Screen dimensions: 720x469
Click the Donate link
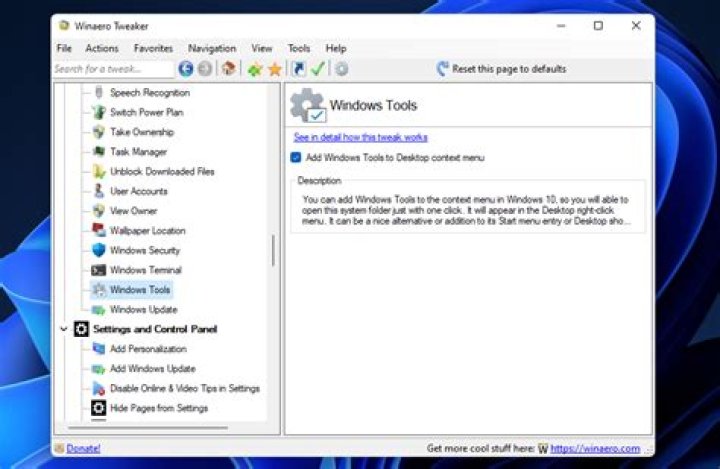pyautogui.click(x=83, y=448)
